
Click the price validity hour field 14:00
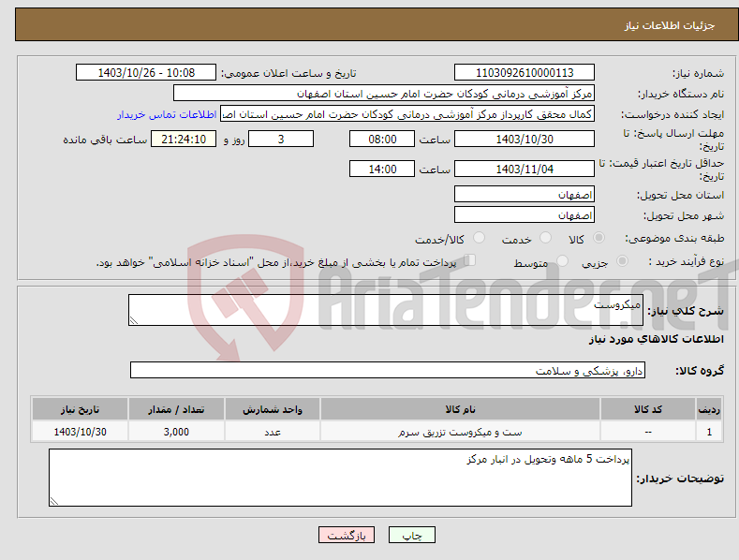382,169
